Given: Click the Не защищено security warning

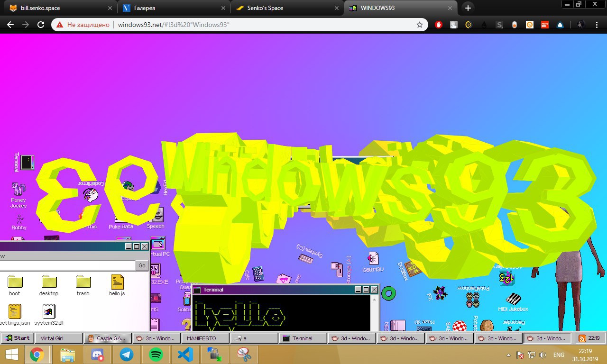Looking at the screenshot, I should click(83, 25).
